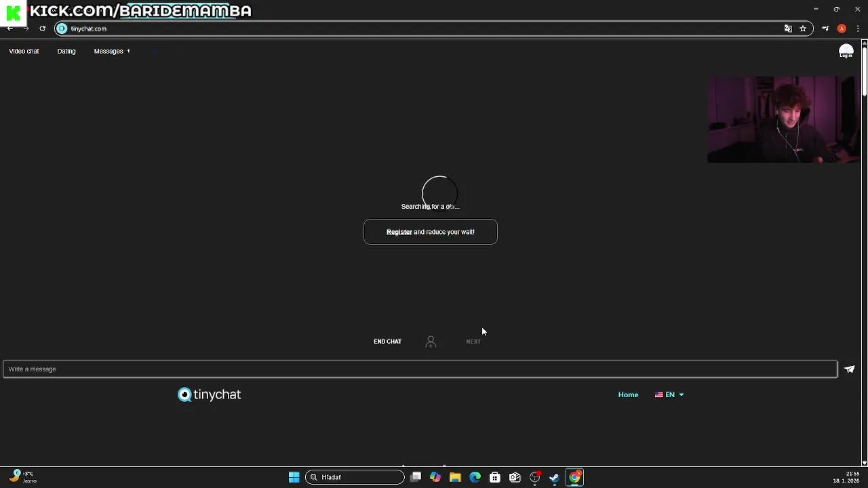Click the tinychat logo
This screenshot has width=868, height=488.
(x=210, y=394)
